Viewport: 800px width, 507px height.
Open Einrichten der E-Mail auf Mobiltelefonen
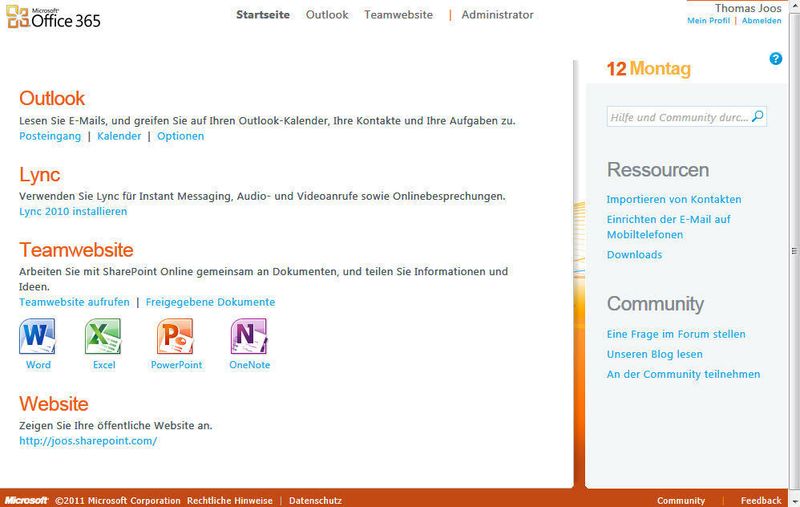pos(668,227)
